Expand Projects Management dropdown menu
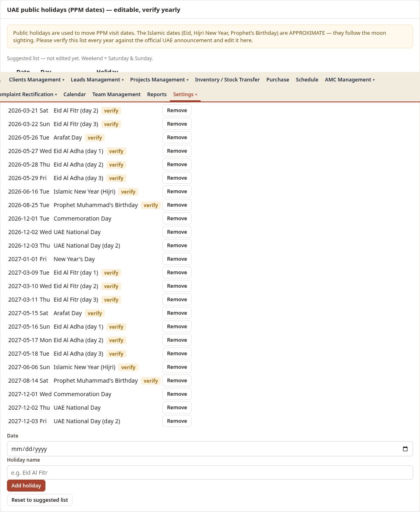This screenshot has height=512, width=420. point(159,80)
